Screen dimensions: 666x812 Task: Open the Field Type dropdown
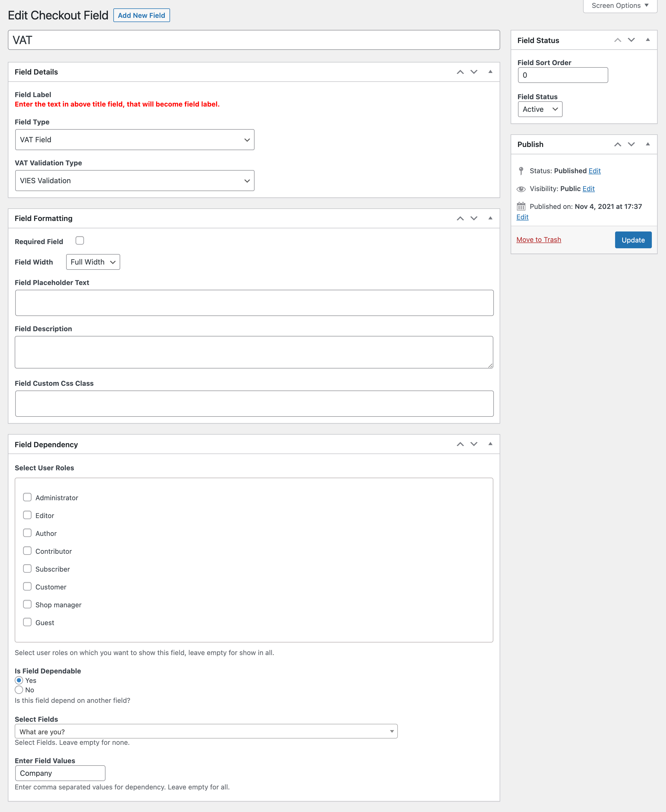tap(135, 140)
